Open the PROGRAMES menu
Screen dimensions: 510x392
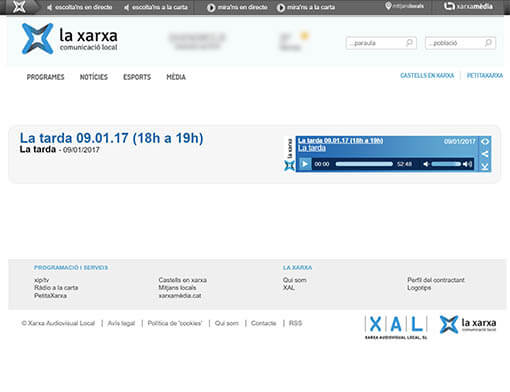pyautogui.click(x=45, y=77)
